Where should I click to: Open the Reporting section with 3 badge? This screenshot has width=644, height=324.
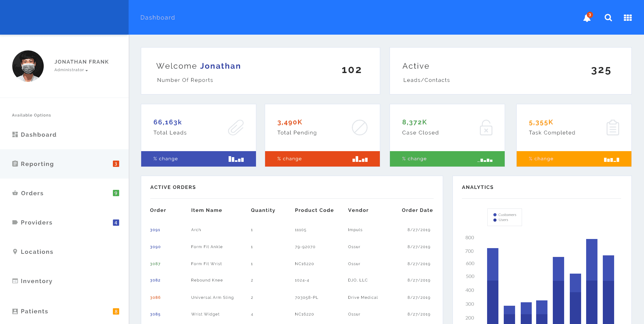[15, 164]
